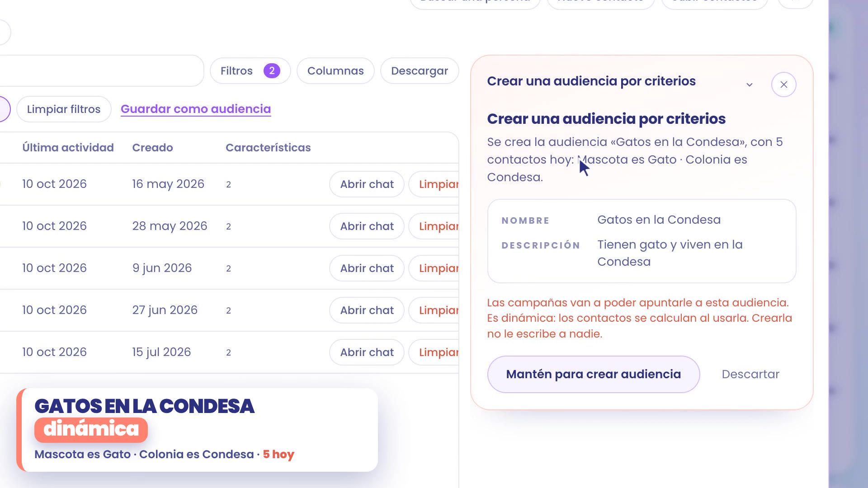Open chat for contact created 15 jul 2026
The height and width of the screenshot is (488, 868).
[367, 352]
